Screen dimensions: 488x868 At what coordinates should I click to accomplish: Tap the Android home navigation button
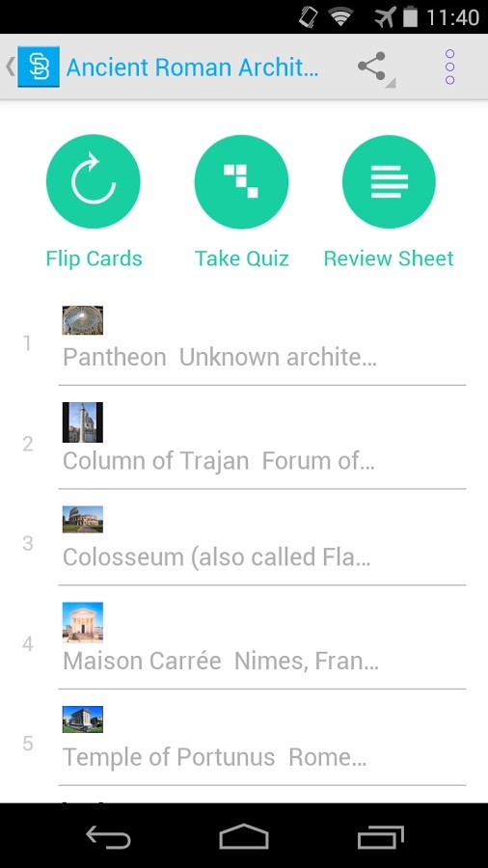[x=244, y=836]
